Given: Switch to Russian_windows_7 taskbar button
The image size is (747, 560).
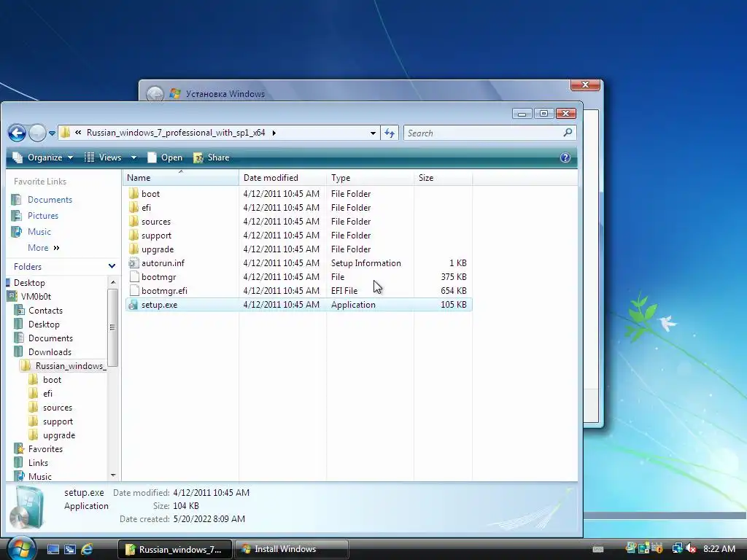Looking at the screenshot, I should coord(175,550).
